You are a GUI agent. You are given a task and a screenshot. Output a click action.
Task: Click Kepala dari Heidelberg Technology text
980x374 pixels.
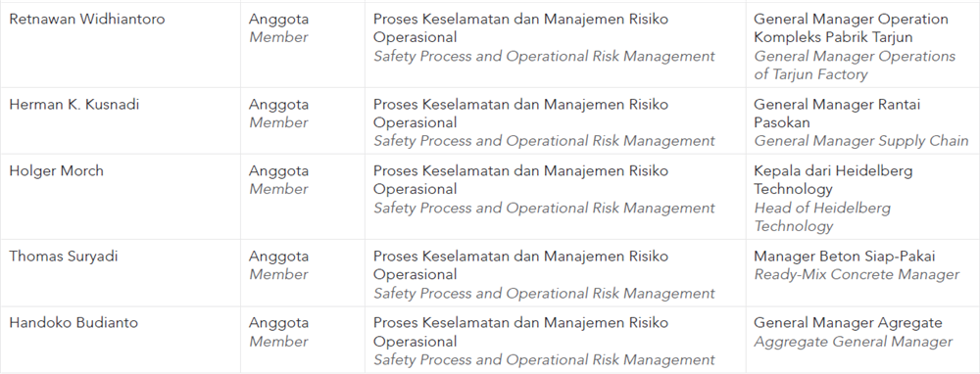(833, 180)
